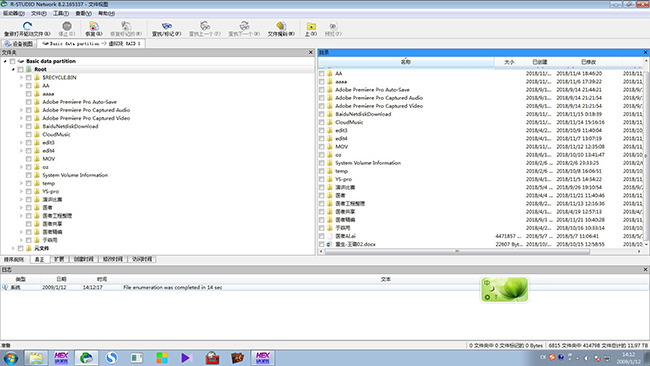Mark the MOV folder checkbox in tree

29,159
